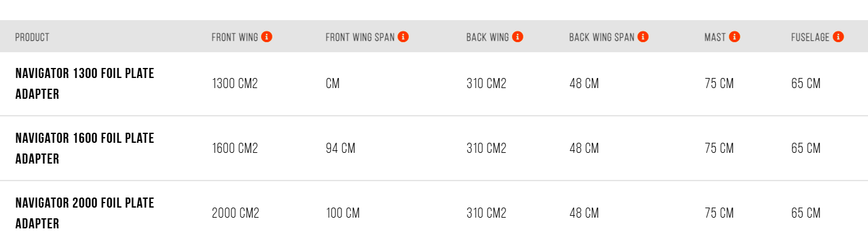Click the Fuselage info icon
This screenshot has width=868, height=251.
tap(838, 37)
